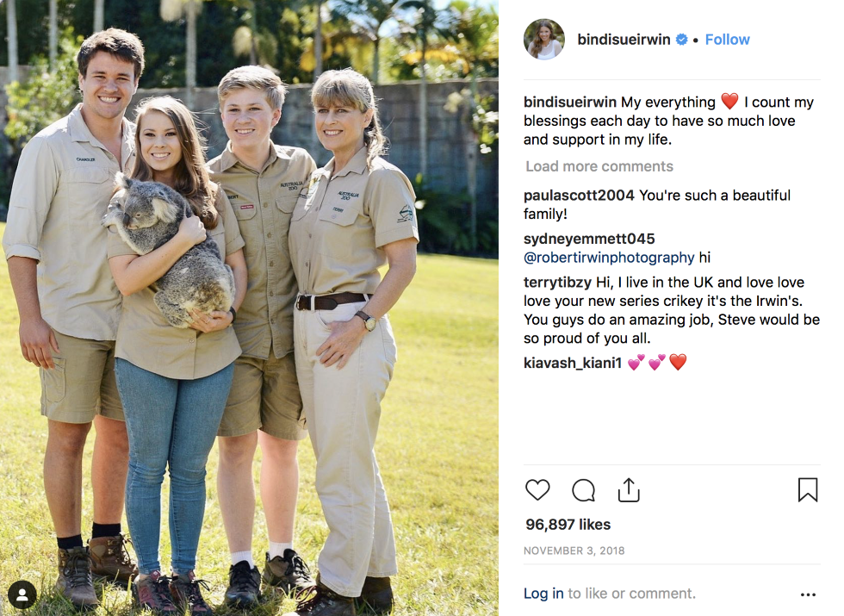Screen dimensions: 844x616
Task: Click bindisueirwin username in the caption
Action: point(570,102)
